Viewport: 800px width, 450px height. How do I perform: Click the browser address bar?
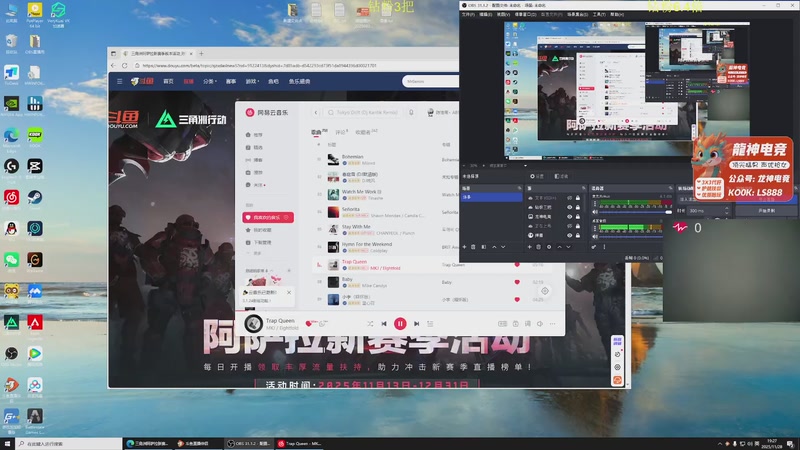click(298, 65)
